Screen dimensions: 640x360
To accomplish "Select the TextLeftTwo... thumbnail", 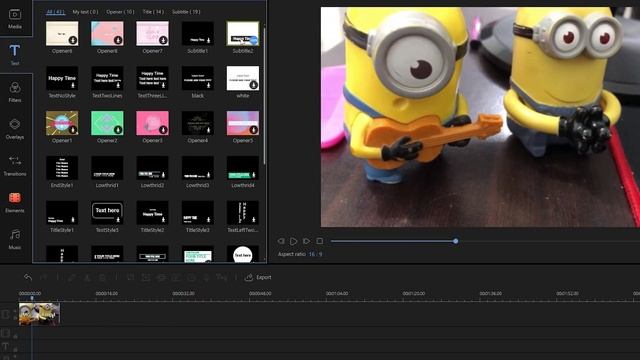I will (x=243, y=213).
